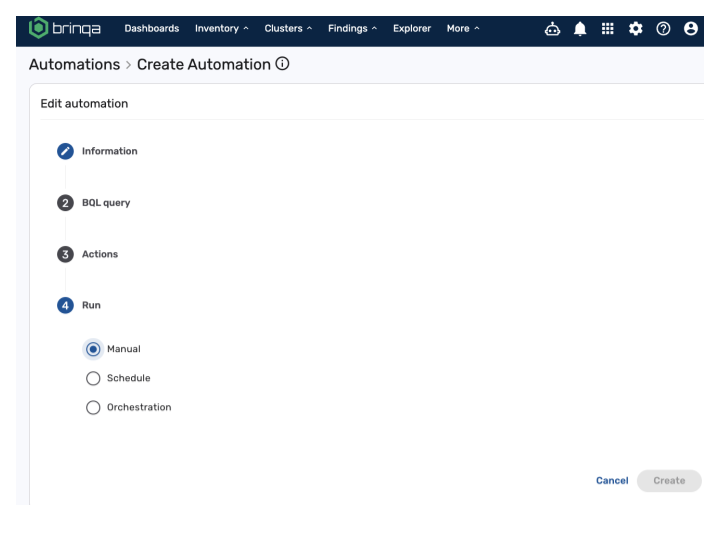The image size is (720, 540).
Task: Open Explorer in the navigation bar
Action: tap(412, 28)
